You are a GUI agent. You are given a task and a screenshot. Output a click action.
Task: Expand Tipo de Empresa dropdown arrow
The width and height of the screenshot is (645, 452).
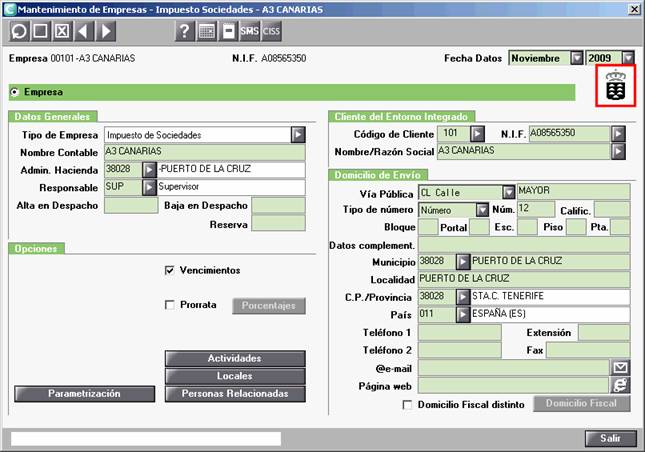(x=298, y=134)
